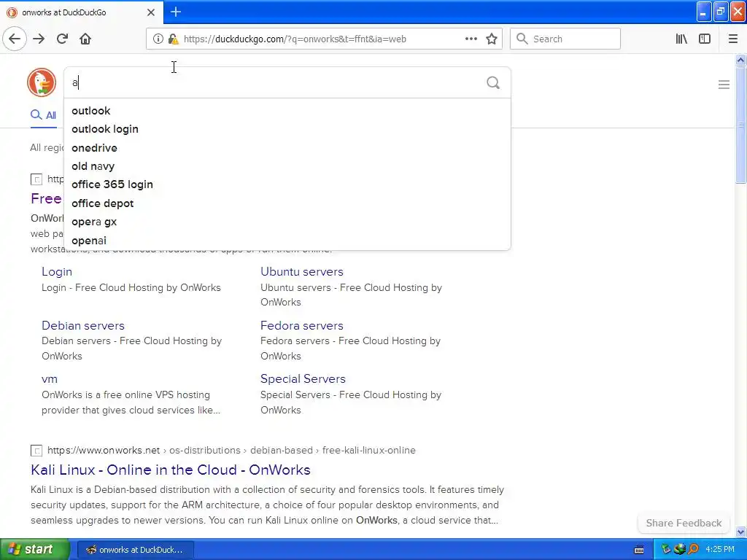
Task: Click the network globe tray icon
Action: [680, 550]
